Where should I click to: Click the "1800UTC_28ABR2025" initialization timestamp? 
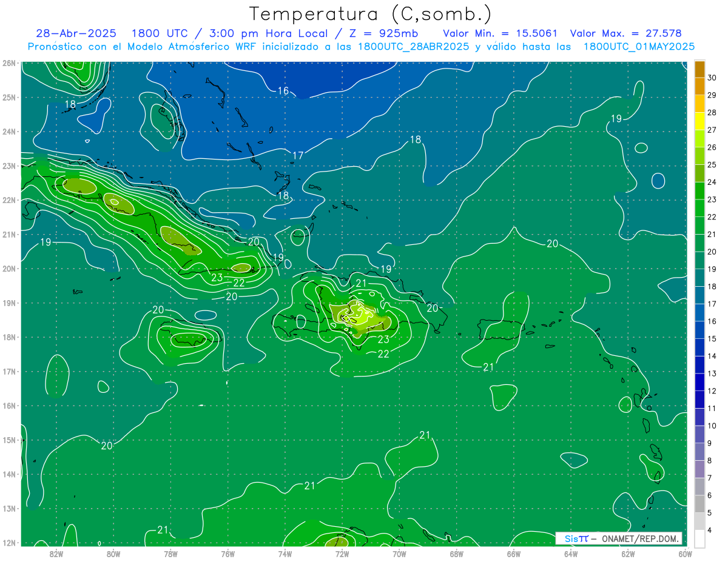tap(414, 47)
